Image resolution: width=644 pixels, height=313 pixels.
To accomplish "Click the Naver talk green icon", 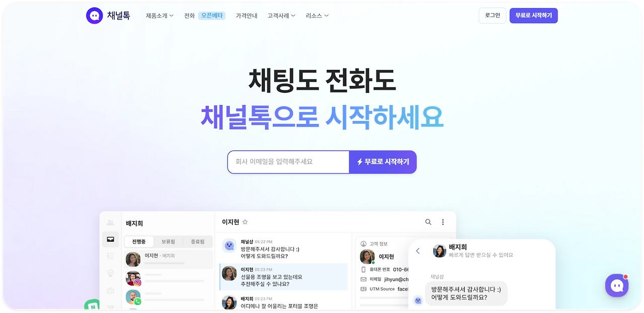I will 92,305.
